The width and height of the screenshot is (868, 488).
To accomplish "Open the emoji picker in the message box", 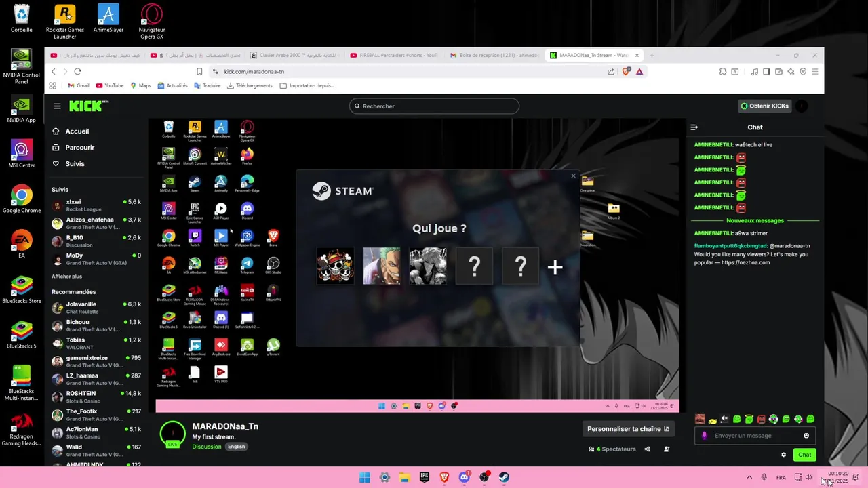I will (806, 436).
